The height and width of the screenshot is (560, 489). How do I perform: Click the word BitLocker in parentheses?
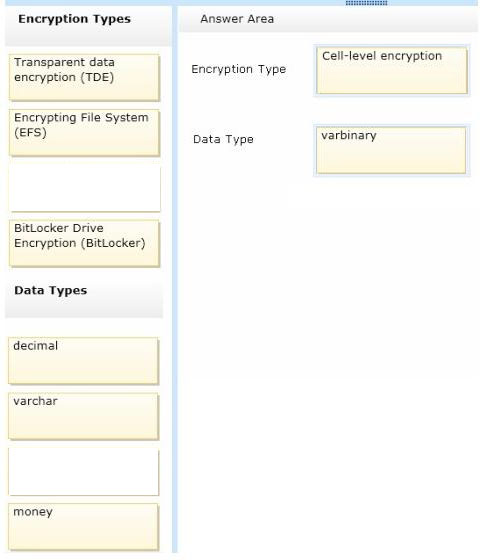click(113, 244)
